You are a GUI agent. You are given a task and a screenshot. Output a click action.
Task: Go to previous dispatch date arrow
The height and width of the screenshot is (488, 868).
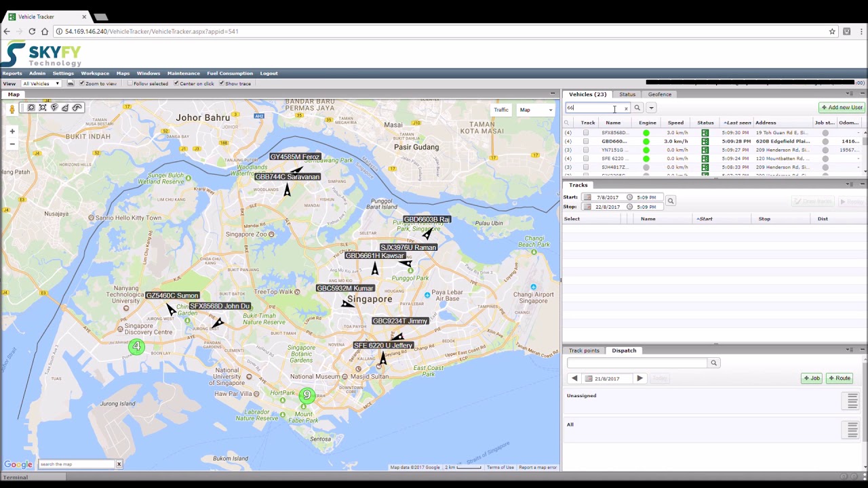pos(574,378)
